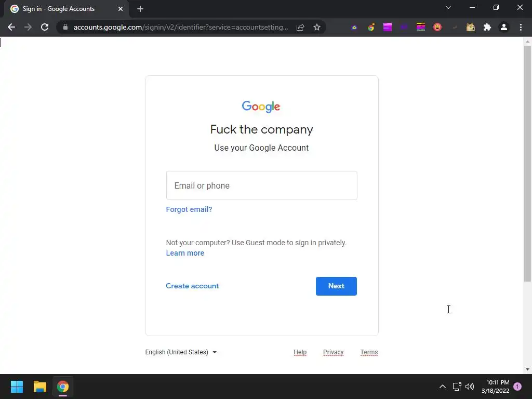
Task: Open the solid magenta striped extension
Action: pos(388,27)
